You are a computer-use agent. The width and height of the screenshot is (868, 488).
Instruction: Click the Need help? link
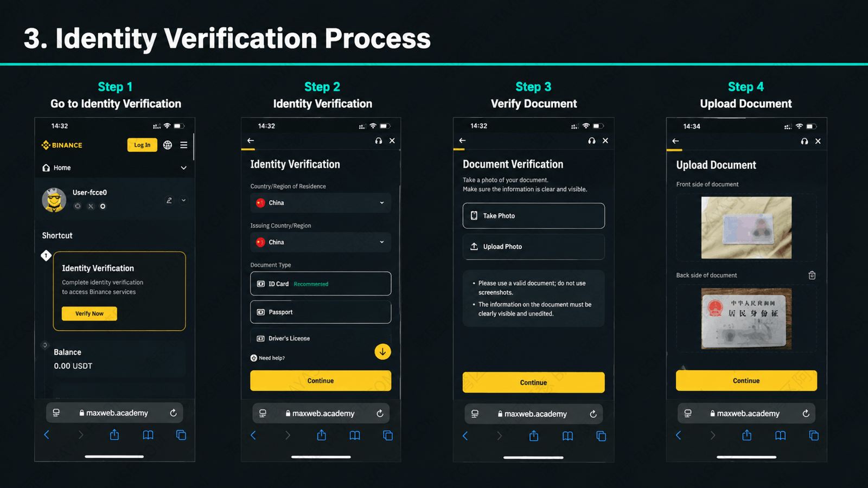pos(267,358)
